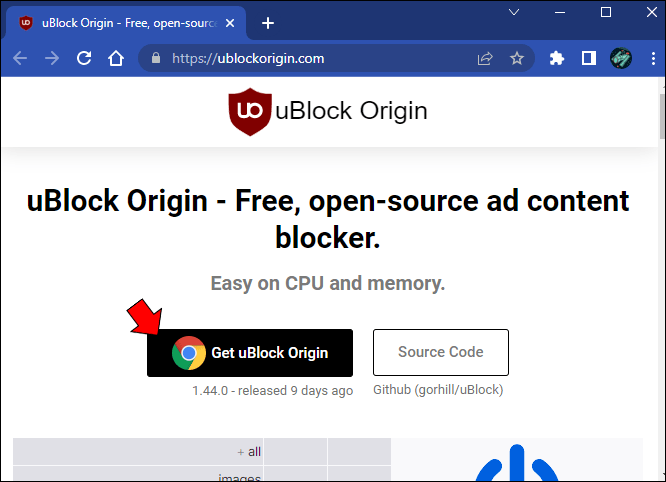Open the user profile avatar

(x=621, y=58)
